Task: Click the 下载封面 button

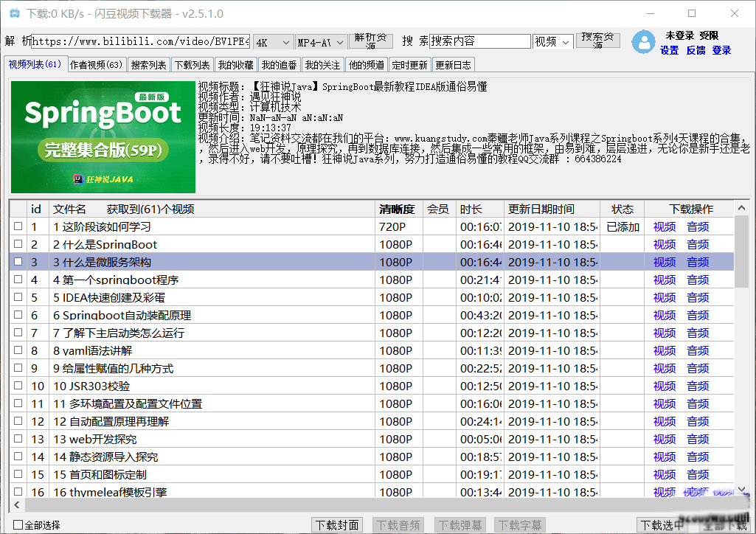Action: tap(337, 525)
